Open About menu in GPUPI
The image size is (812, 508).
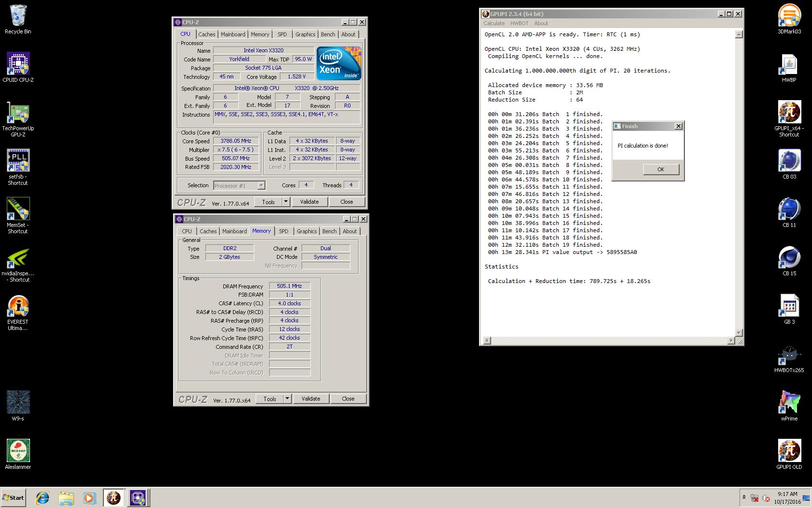click(x=541, y=23)
